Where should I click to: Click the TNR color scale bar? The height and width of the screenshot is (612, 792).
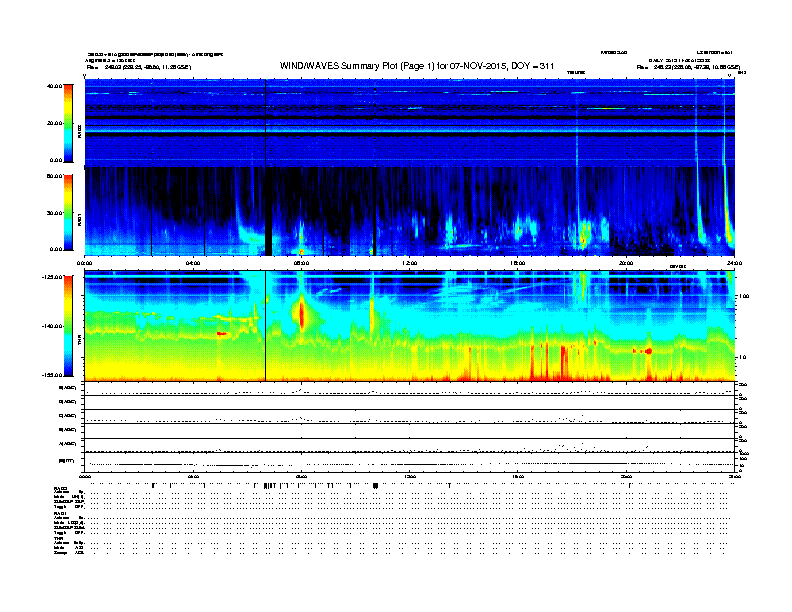[x=68, y=326]
